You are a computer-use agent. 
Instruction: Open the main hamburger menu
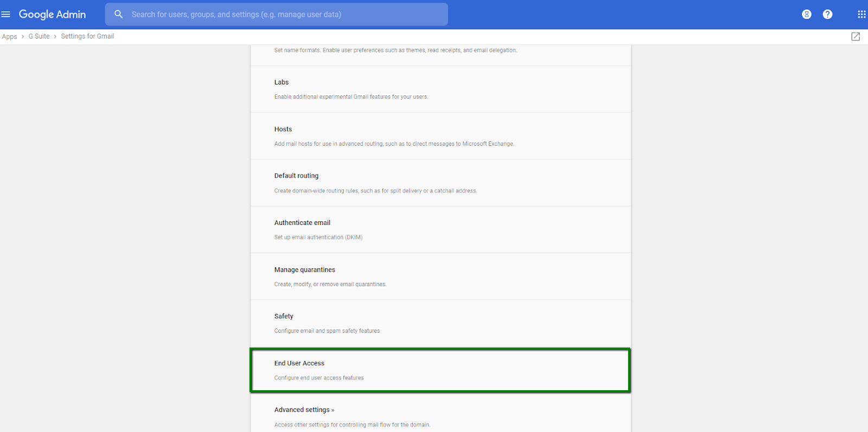6,14
